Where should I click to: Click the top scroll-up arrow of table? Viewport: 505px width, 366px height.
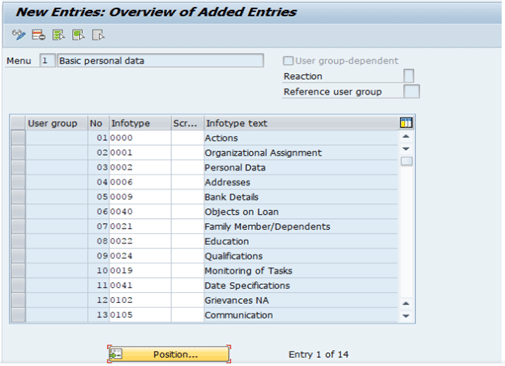(x=406, y=136)
